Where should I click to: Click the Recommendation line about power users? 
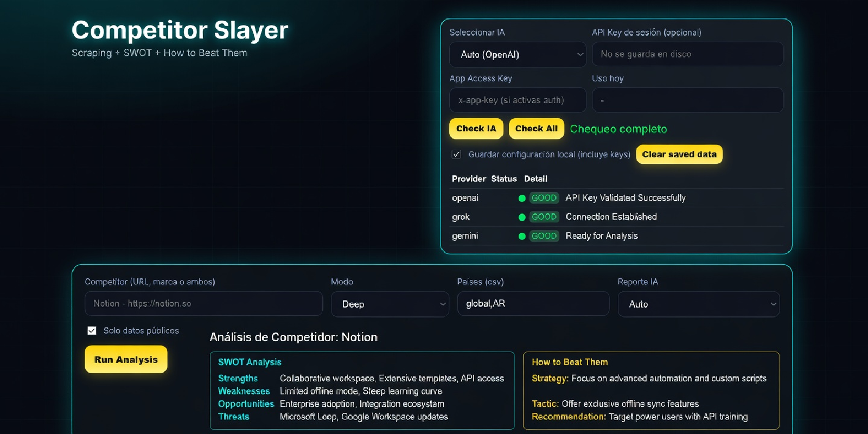[640, 417]
